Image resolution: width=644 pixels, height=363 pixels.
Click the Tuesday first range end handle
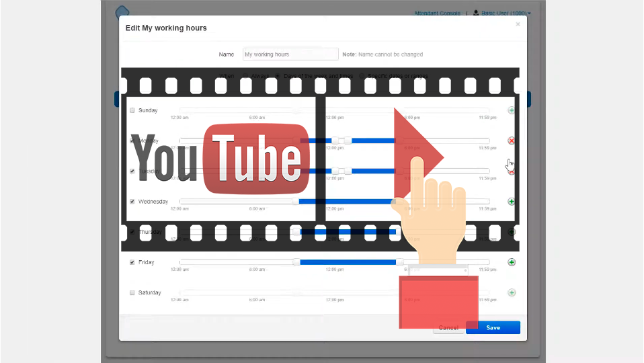point(335,171)
